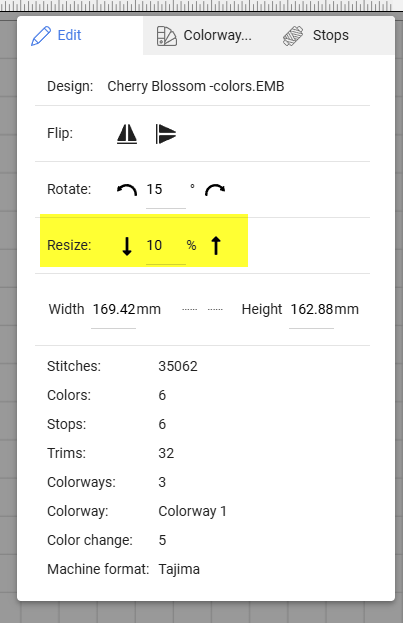Click the Colorway 1 value
The height and width of the screenshot is (623, 403).
coord(192,511)
